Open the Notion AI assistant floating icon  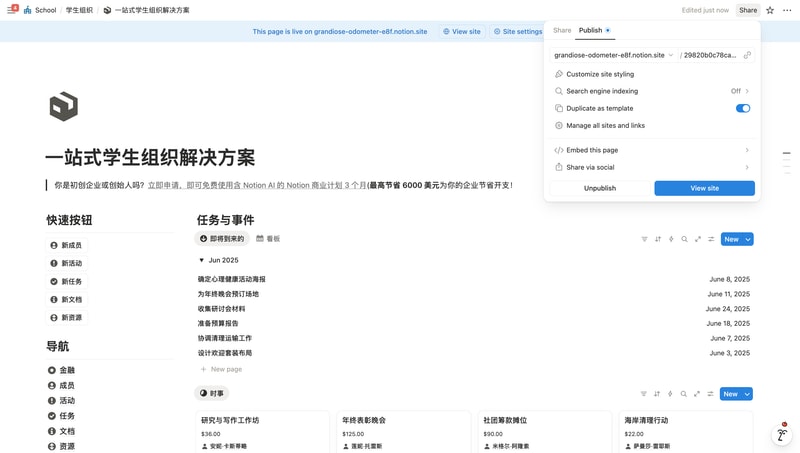(x=781, y=435)
